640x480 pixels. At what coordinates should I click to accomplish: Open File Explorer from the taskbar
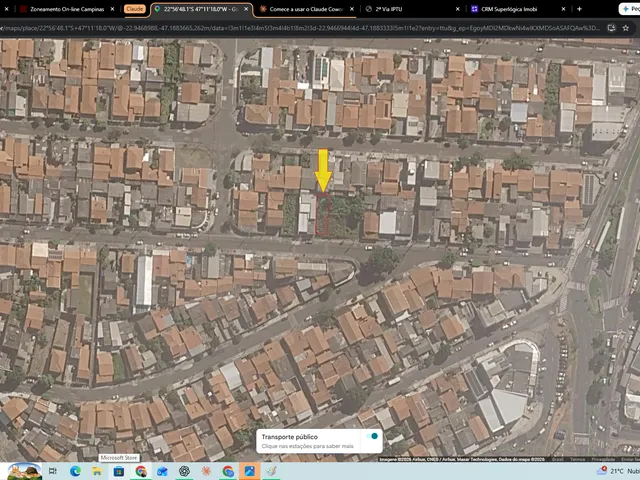click(x=97, y=471)
